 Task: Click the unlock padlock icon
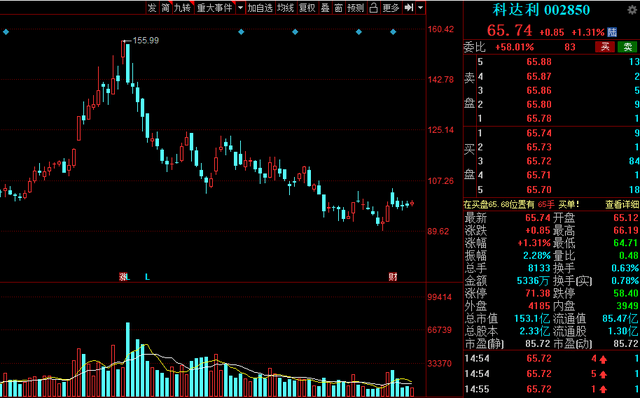pos(373,8)
